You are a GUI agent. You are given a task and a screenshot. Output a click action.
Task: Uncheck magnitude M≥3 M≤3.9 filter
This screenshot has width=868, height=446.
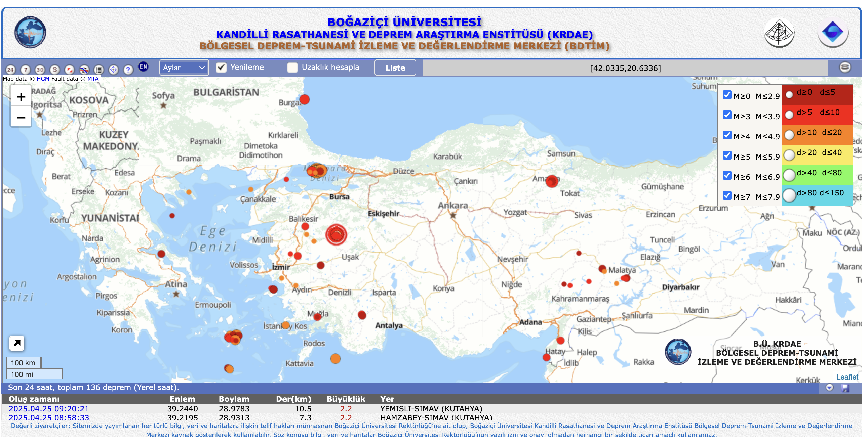click(727, 115)
